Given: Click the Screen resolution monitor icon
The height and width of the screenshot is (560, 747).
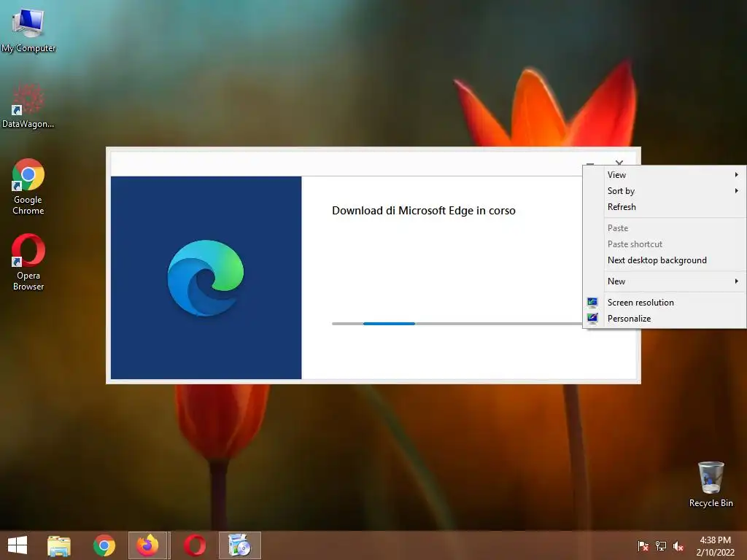Looking at the screenshot, I should point(592,303).
